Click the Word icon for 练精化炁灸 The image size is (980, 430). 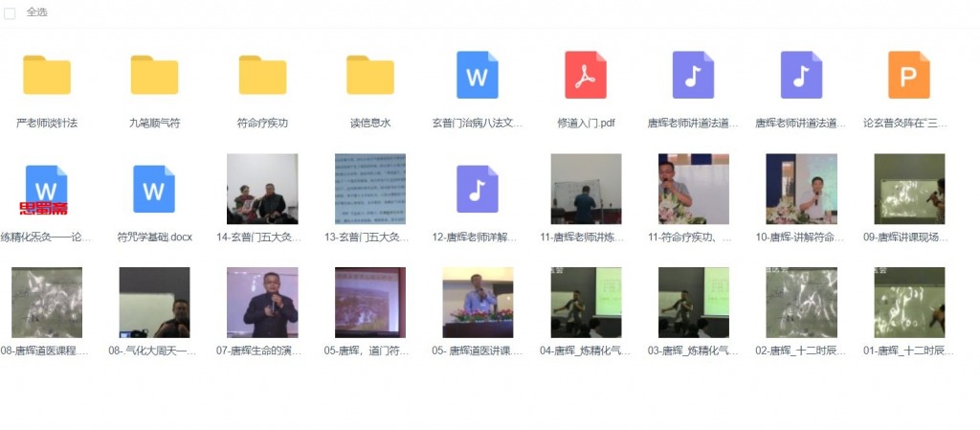46,189
